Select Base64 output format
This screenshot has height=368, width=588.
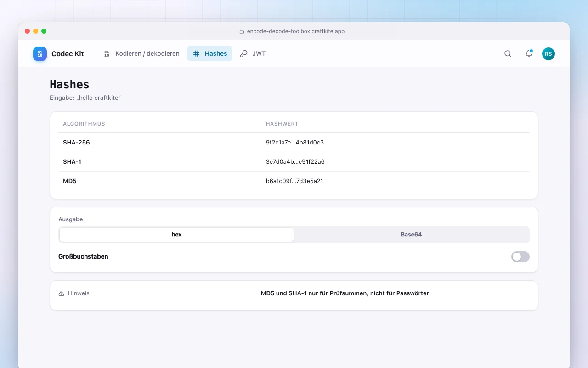(411, 235)
